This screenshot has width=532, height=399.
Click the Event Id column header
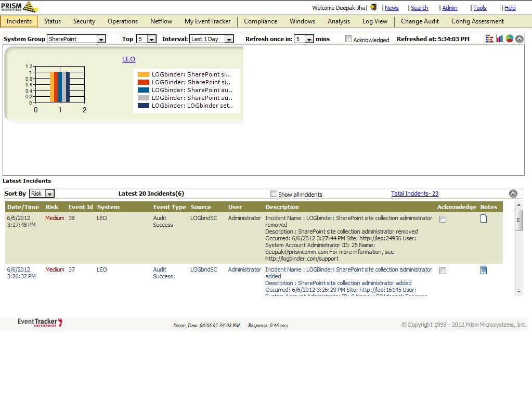point(81,207)
